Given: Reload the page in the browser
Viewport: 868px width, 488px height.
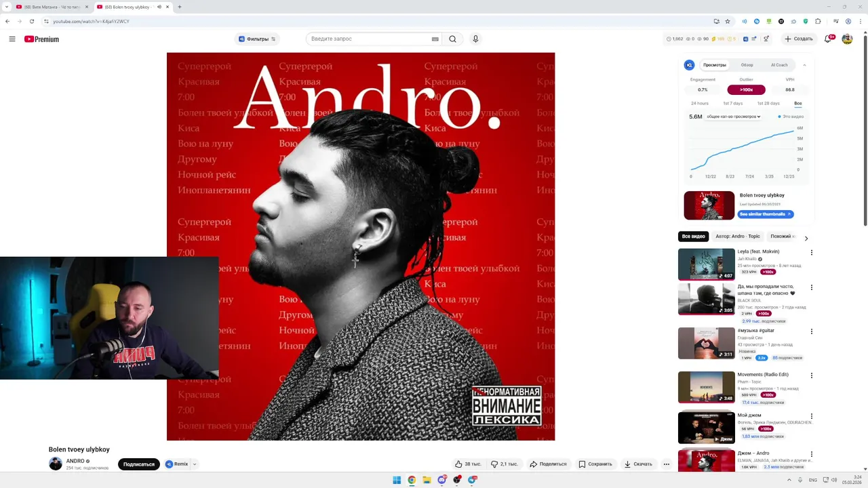Looking at the screenshot, I should click(31, 21).
